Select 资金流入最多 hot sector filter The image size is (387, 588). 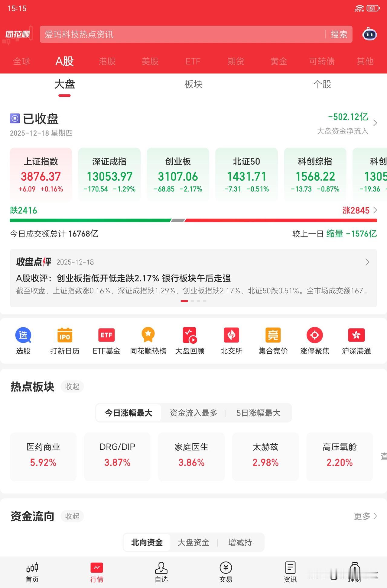(x=193, y=413)
